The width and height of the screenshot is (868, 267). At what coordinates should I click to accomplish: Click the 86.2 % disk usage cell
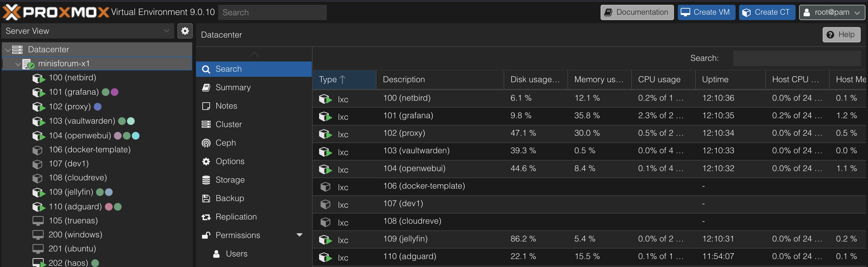[523, 239]
